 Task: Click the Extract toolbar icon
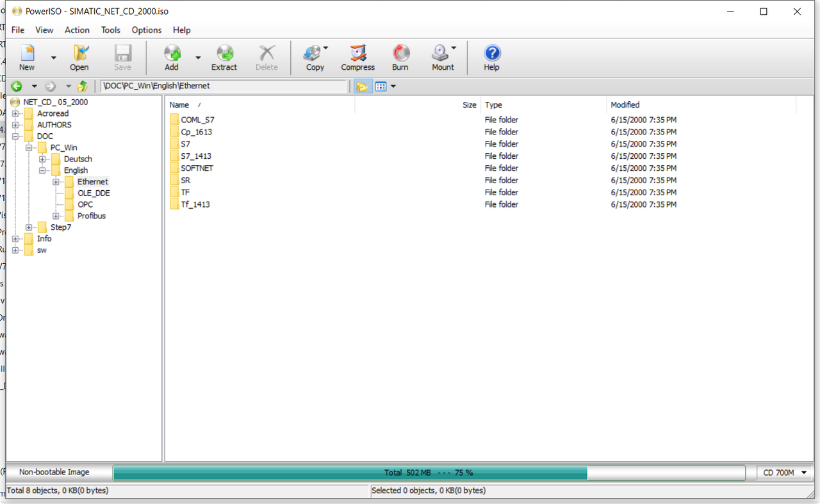tap(224, 58)
